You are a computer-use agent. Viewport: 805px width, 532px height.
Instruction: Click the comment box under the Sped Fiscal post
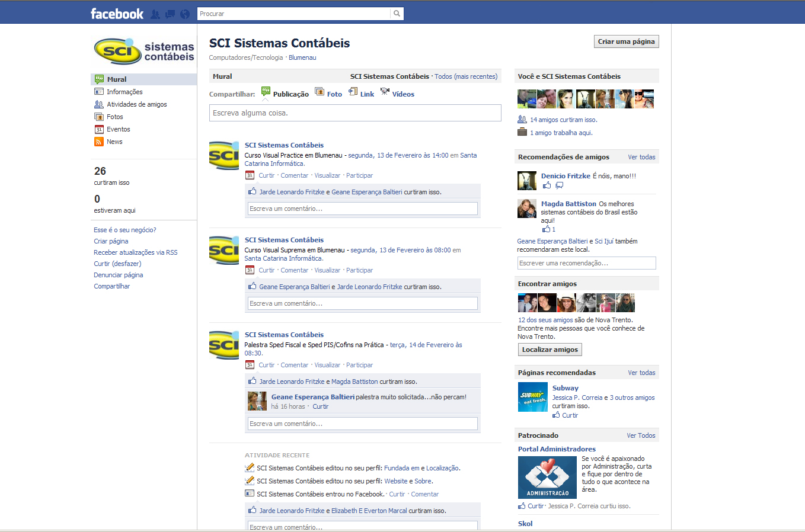[x=362, y=423]
